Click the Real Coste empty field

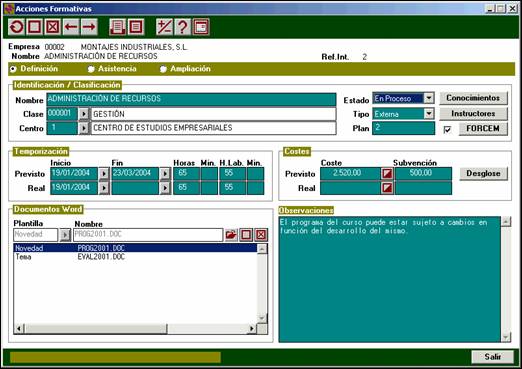pos(350,188)
